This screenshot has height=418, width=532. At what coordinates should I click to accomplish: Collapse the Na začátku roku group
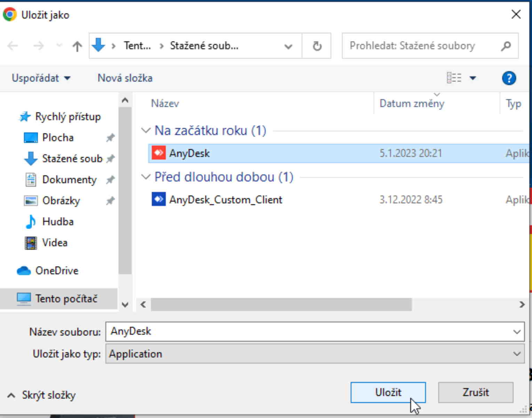tap(146, 130)
